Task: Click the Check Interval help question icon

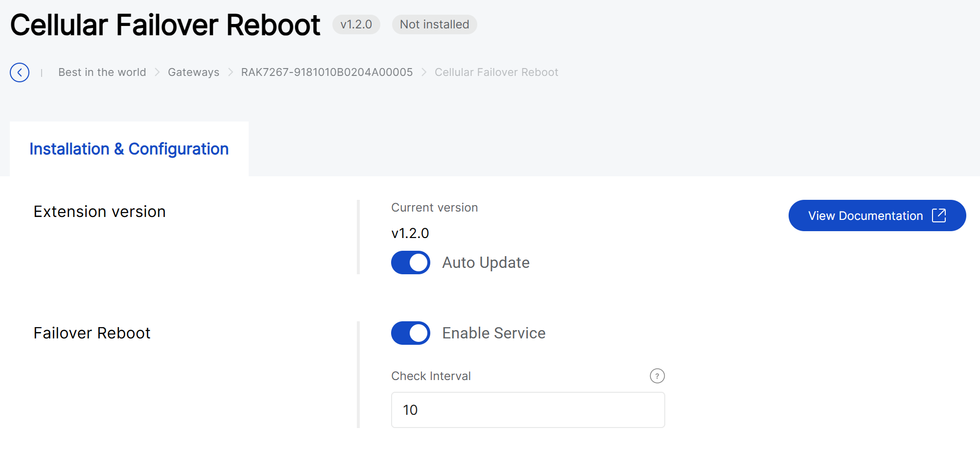Action: 657,376
